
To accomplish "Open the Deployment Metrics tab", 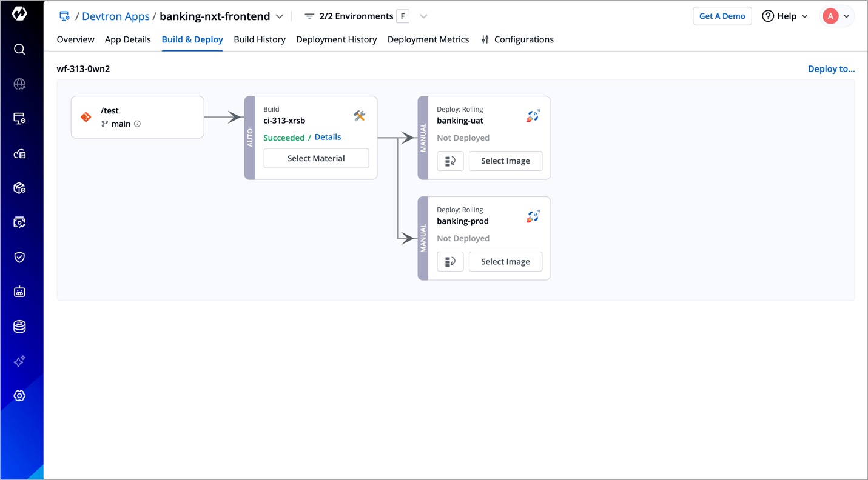I will 428,39.
